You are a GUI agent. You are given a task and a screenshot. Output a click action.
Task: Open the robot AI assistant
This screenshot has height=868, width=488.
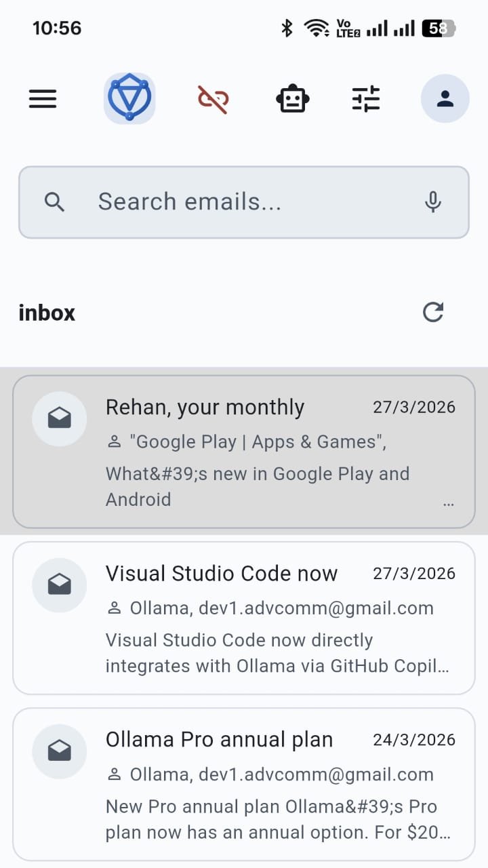pos(293,99)
